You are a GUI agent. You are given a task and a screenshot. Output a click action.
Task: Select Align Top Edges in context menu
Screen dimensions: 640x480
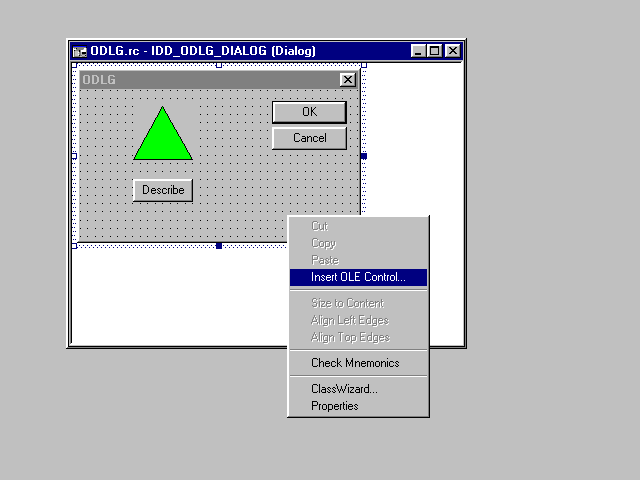coord(349,337)
